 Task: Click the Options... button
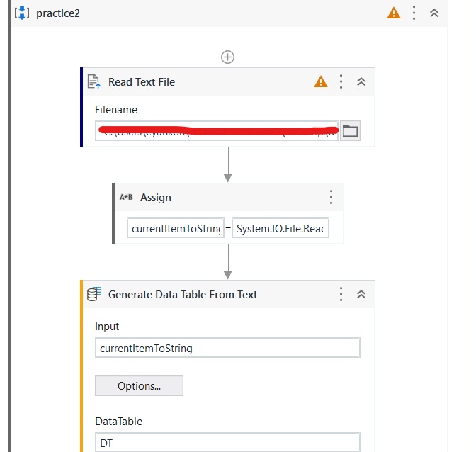(x=139, y=386)
